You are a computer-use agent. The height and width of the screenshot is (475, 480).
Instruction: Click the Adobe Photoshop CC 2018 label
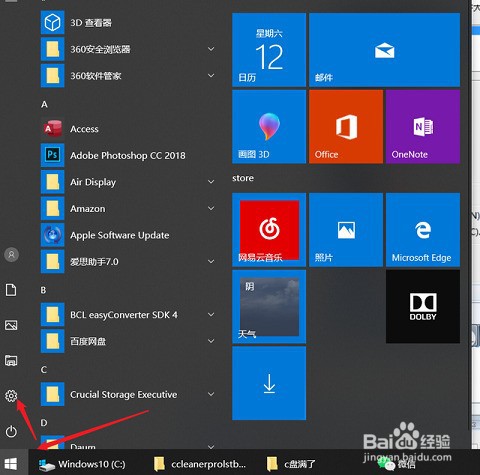[128, 155]
